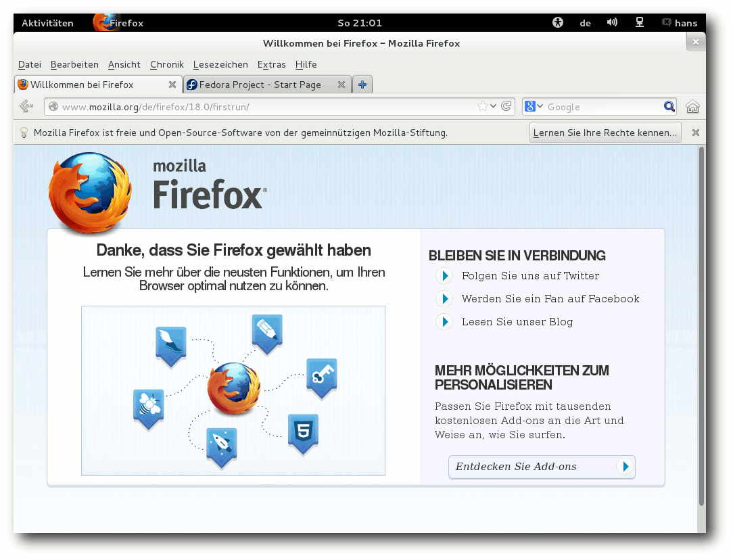Click the winged shoe speed badge

point(170,347)
